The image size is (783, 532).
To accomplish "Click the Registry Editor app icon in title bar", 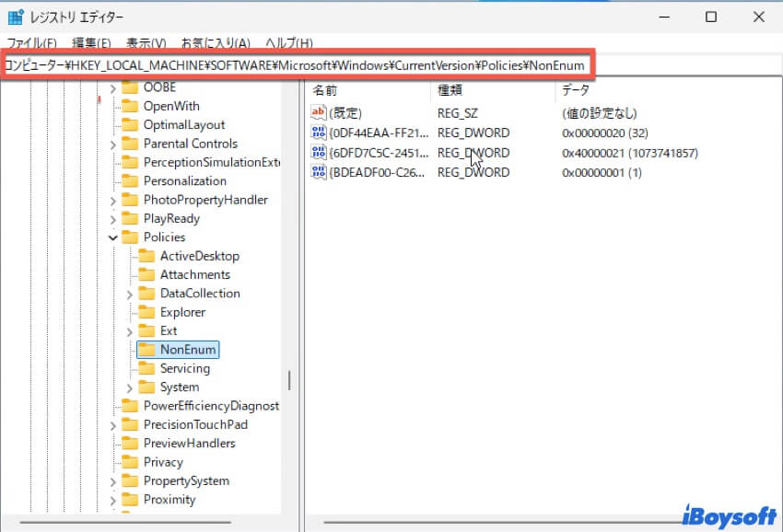I will (x=16, y=17).
